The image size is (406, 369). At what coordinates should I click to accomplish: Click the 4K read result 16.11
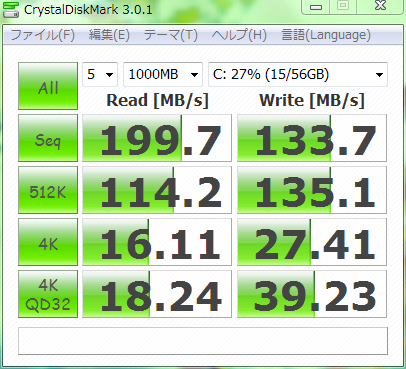(x=157, y=242)
